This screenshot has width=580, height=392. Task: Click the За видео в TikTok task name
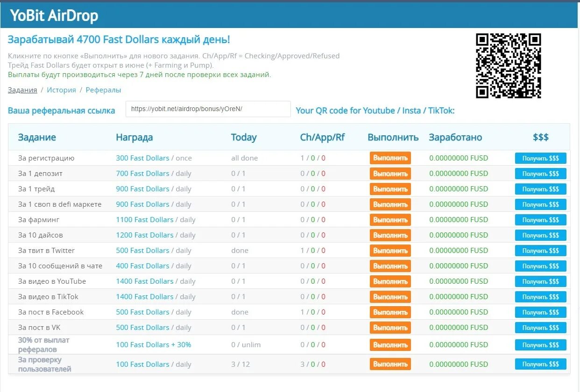click(x=48, y=296)
